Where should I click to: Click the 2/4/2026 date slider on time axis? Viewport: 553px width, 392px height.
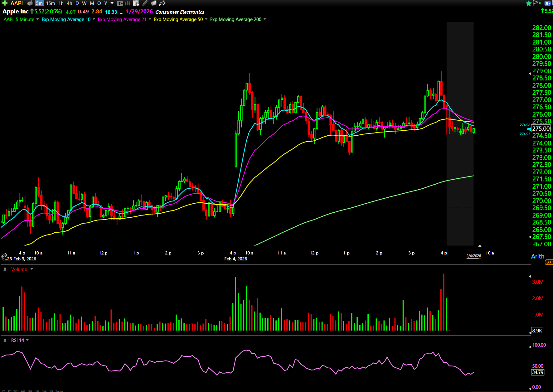pyautogui.click(x=473, y=256)
